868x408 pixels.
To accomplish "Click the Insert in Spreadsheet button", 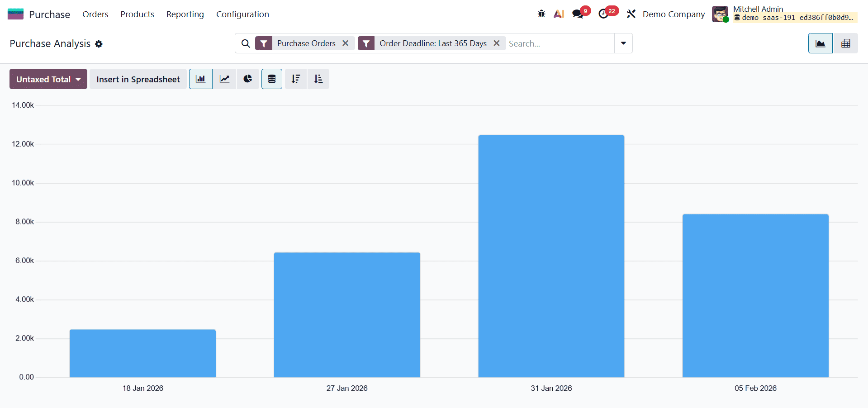I will point(138,79).
